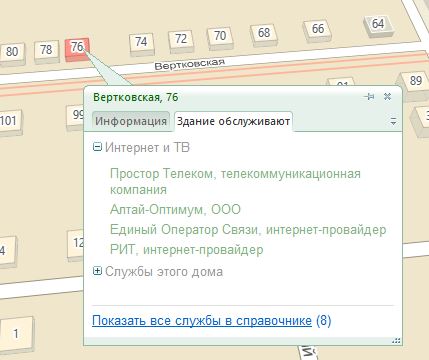Collapse the Интернет и ТВ section
Image resolution: width=429 pixels, height=360 pixels.
(x=97, y=147)
